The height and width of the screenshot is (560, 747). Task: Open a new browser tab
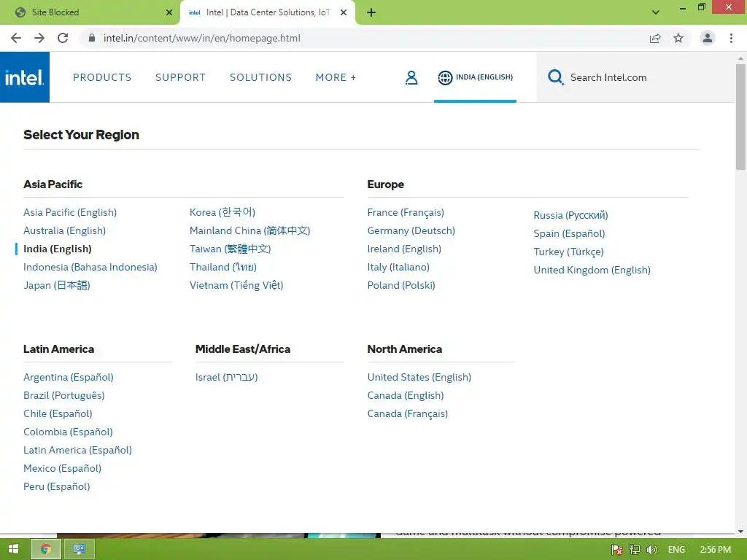[371, 12]
